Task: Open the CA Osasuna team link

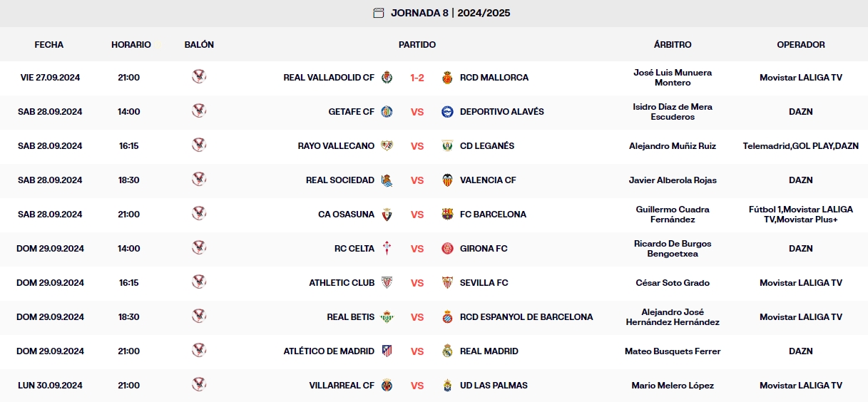Action: tap(346, 215)
